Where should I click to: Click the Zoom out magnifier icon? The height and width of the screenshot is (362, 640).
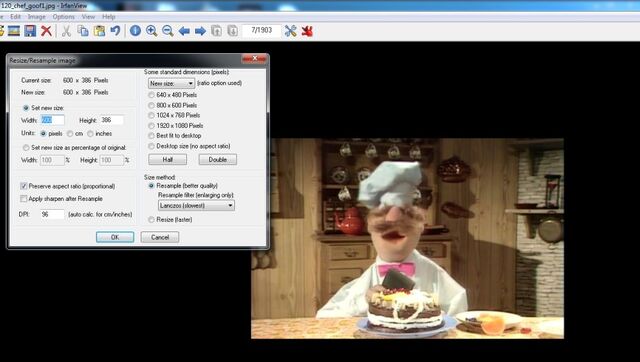coord(168,31)
